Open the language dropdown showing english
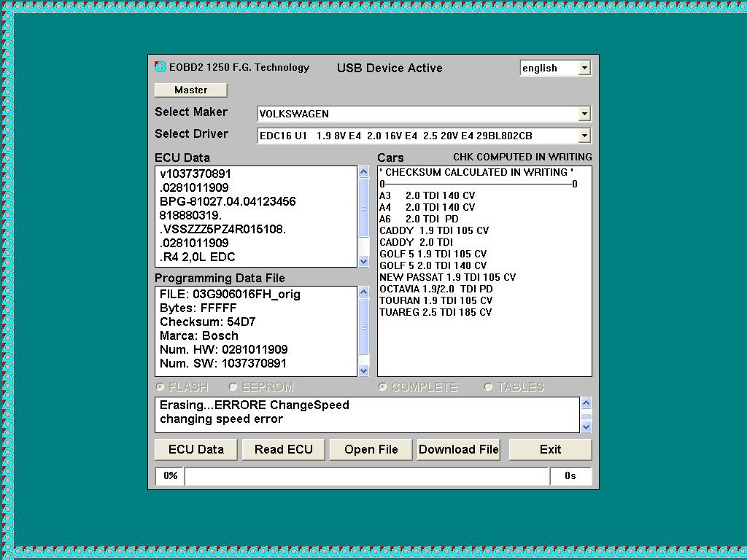Viewport: 747px width, 560px height. (x=584, y=68)
